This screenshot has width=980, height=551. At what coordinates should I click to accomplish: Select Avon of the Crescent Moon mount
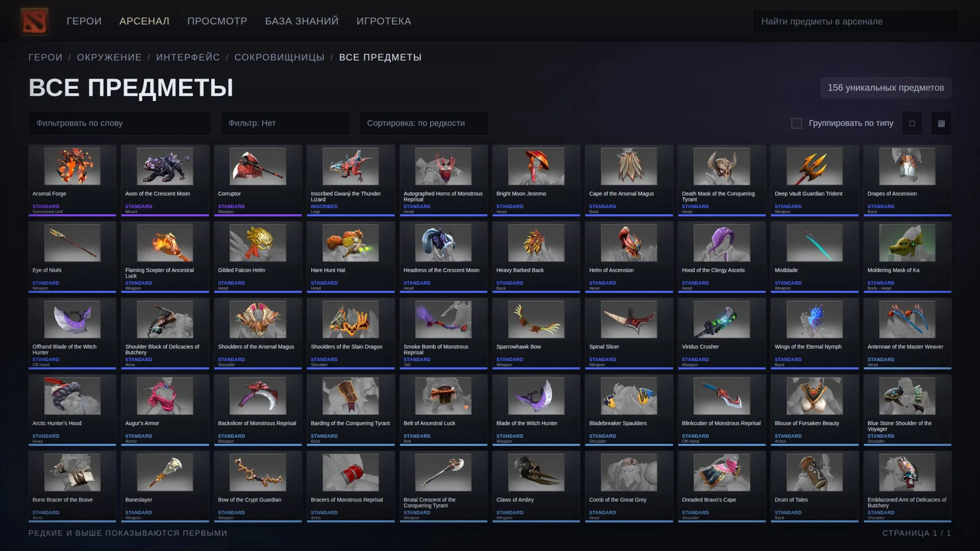[165, 180]
